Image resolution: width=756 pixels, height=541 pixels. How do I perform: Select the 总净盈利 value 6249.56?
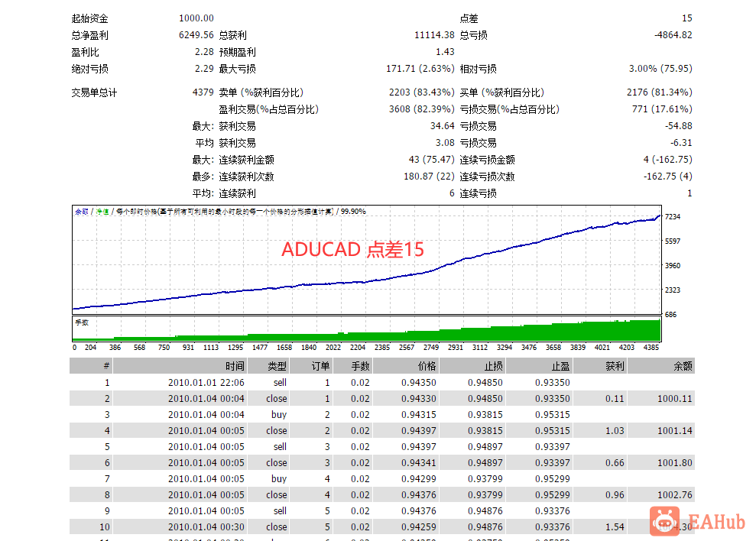[x=196, y=35]
